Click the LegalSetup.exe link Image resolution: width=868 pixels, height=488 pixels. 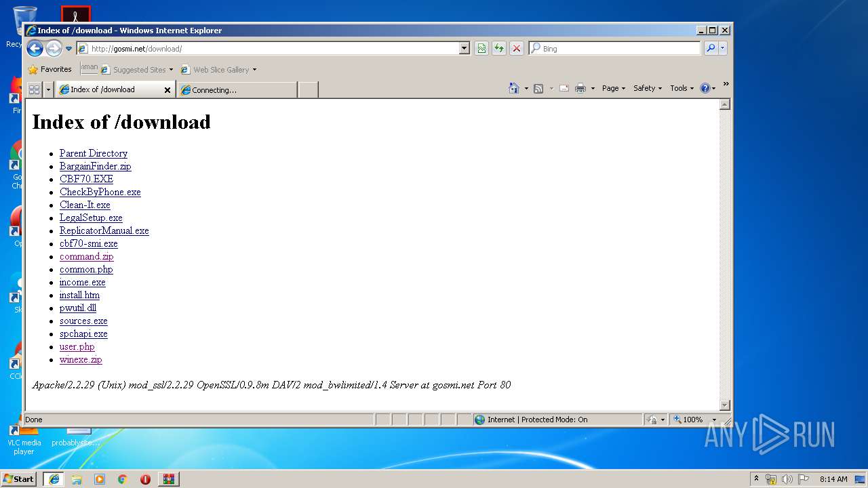point(91,218)
